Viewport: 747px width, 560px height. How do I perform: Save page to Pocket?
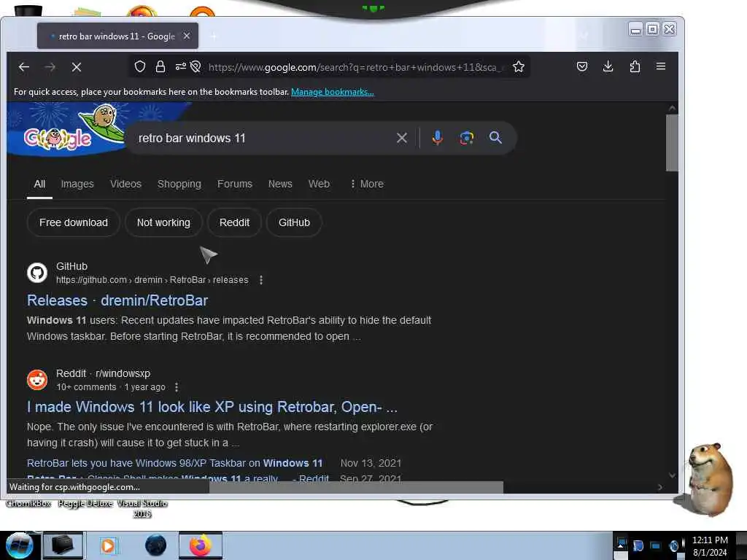[582, 66]
